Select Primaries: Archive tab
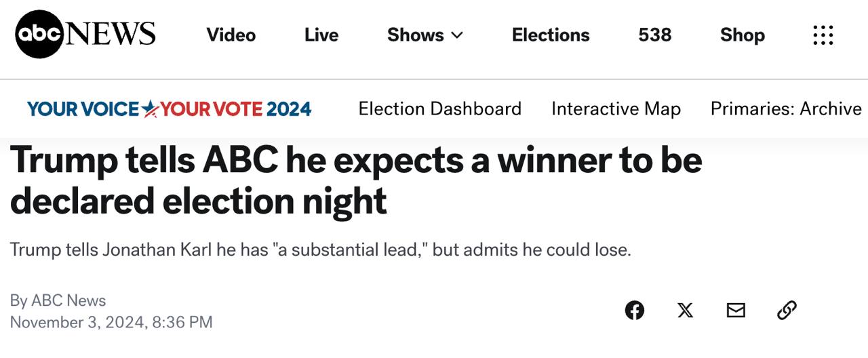Screen dimensions: 868x358 click(786, 108)
